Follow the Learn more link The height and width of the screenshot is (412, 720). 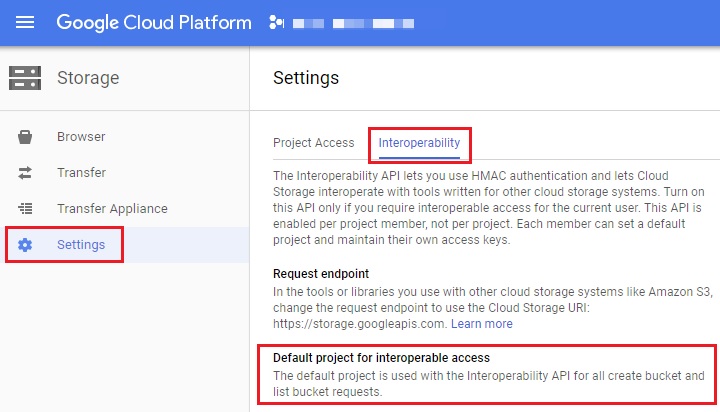tap(481, 324)
